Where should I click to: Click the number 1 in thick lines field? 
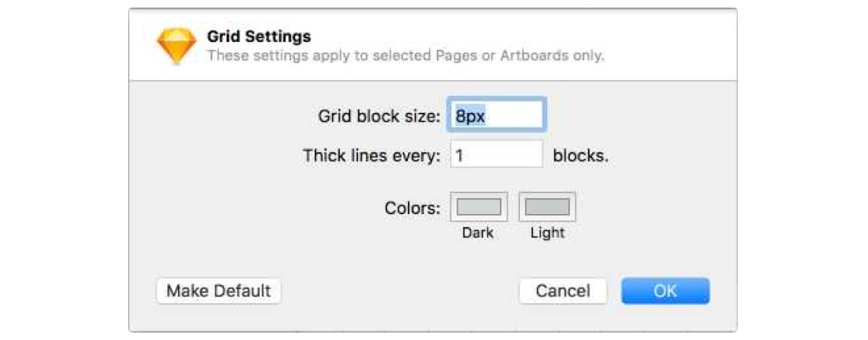(x=459, y=156)
